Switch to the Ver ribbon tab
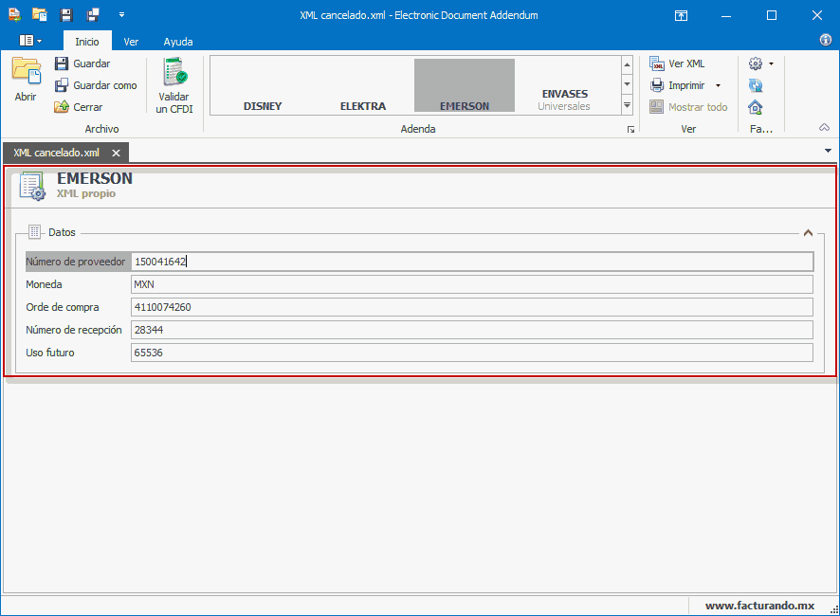Image resolution: width=840 pixels, height=616 pixels. click(131, 42)
